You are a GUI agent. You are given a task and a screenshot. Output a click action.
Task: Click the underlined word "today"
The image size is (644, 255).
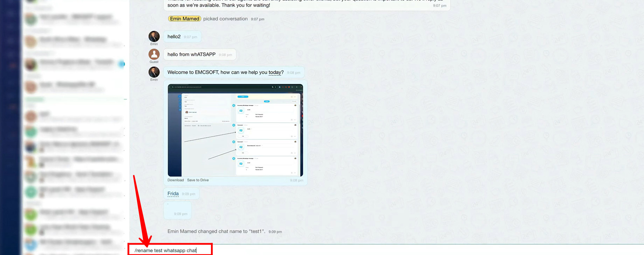click(x=275, y=72)
